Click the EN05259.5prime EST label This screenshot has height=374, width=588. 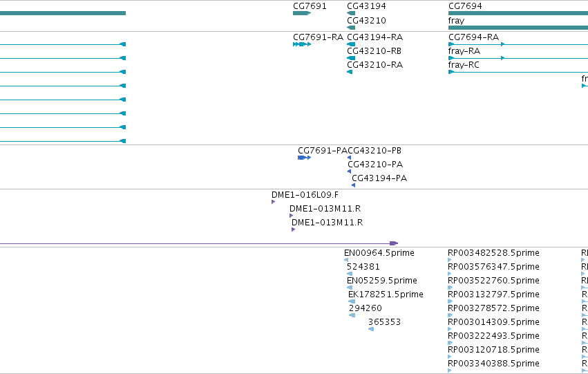coord(381,281)
